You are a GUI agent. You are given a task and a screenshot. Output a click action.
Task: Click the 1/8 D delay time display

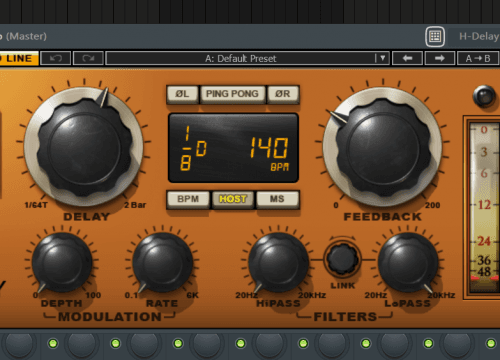point(193,148)
